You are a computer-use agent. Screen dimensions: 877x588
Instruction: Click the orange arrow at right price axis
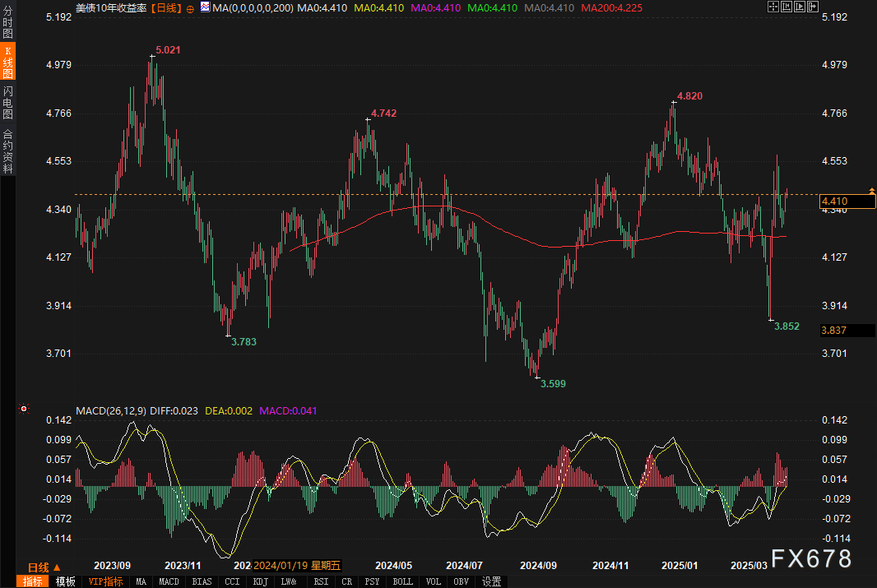pos(871,191)
